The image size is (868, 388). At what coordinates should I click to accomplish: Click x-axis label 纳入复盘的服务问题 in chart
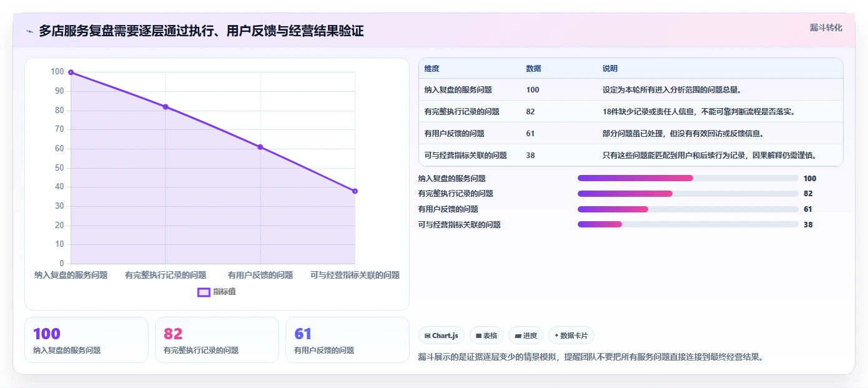(x=71, y=275)
